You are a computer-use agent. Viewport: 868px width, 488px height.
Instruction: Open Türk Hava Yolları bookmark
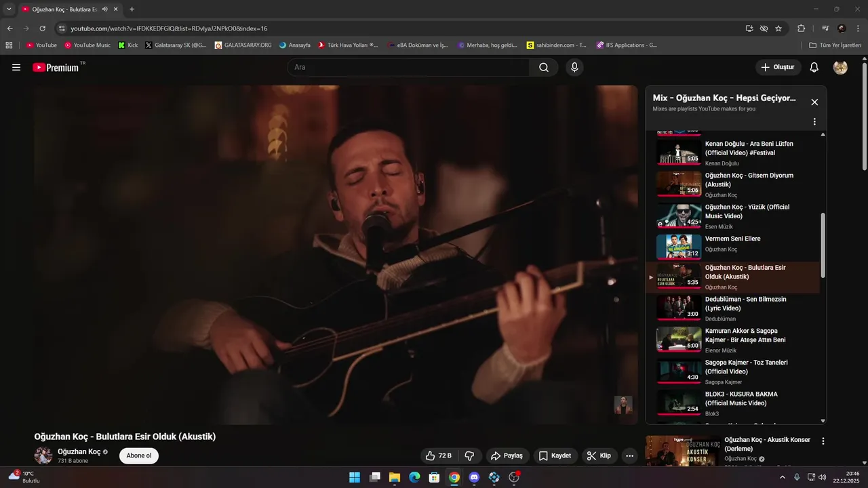(x=348, y=45)
